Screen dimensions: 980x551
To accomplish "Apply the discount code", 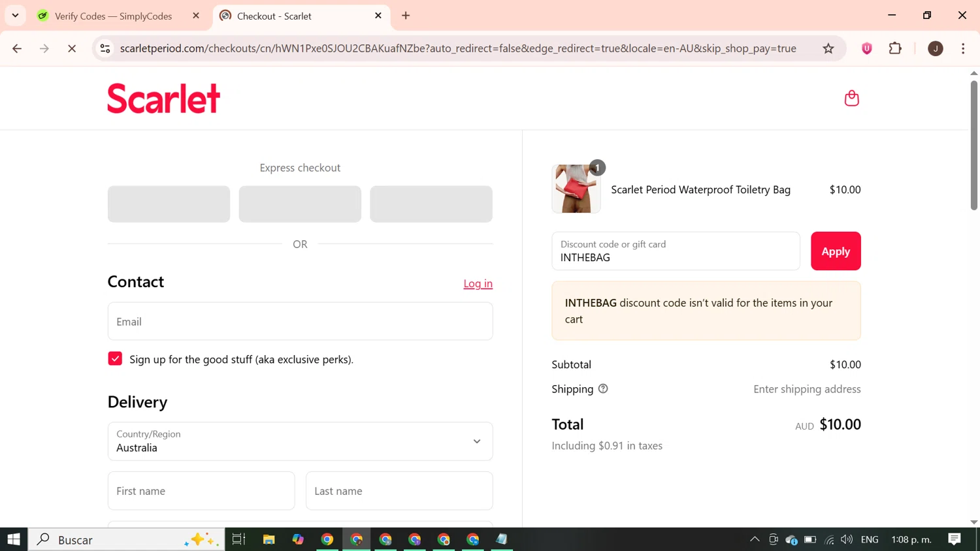I will click(836, 251).
